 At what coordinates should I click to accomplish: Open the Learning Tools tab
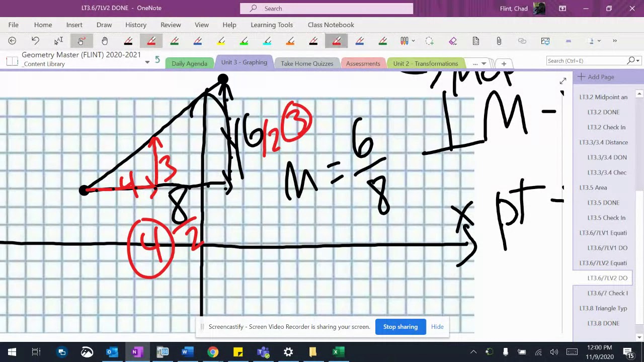coord(272,25)
